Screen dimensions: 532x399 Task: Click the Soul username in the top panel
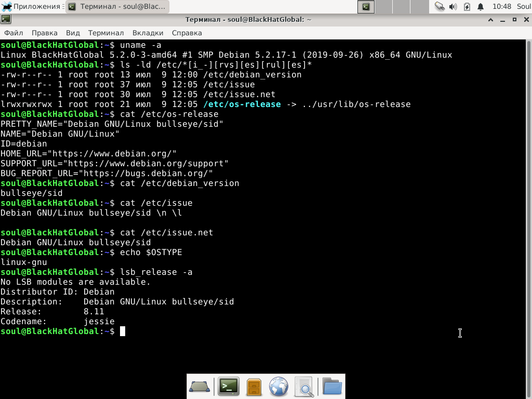click(x=524, y=6)
